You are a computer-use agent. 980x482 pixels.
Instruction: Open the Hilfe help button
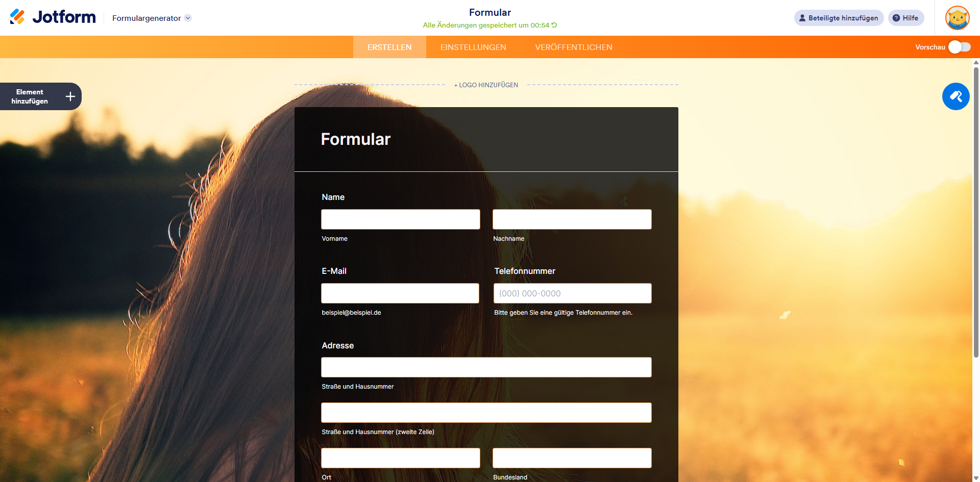click(906, 18)
